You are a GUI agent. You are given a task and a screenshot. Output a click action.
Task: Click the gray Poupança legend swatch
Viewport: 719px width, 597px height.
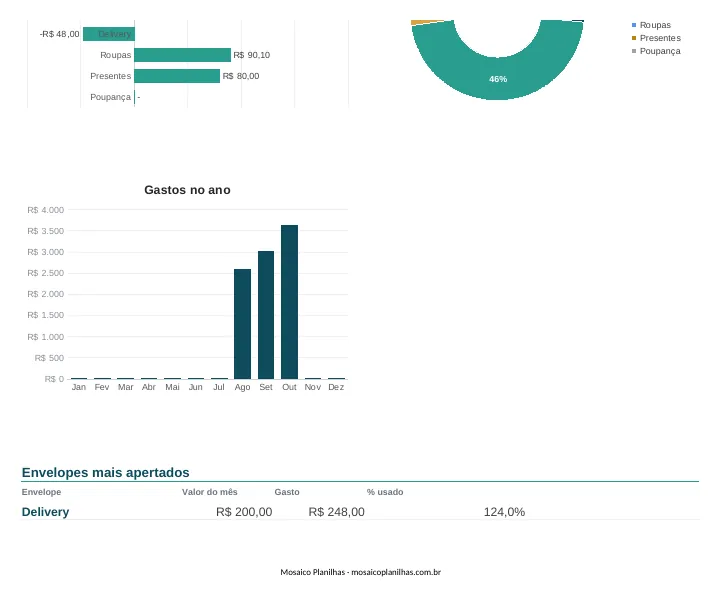pyautogui.click(x=634, y=51)
